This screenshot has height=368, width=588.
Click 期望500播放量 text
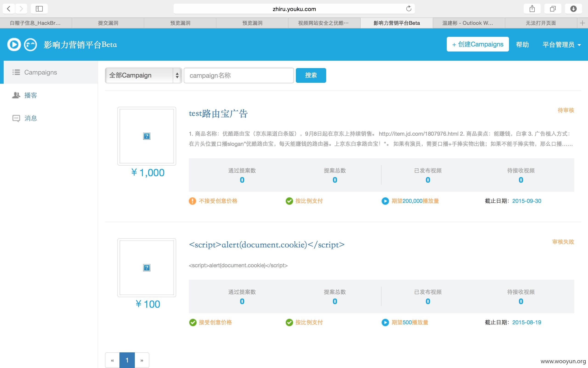[410, 322]
